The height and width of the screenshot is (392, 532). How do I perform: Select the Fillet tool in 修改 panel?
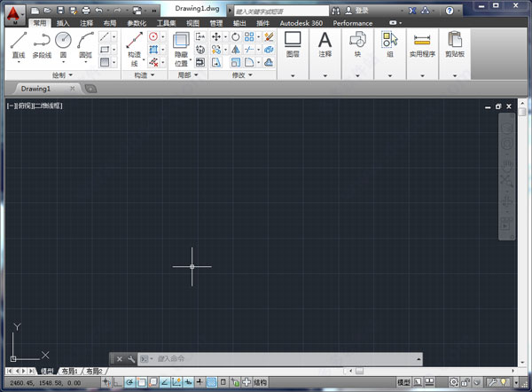(x=249, y=62)
